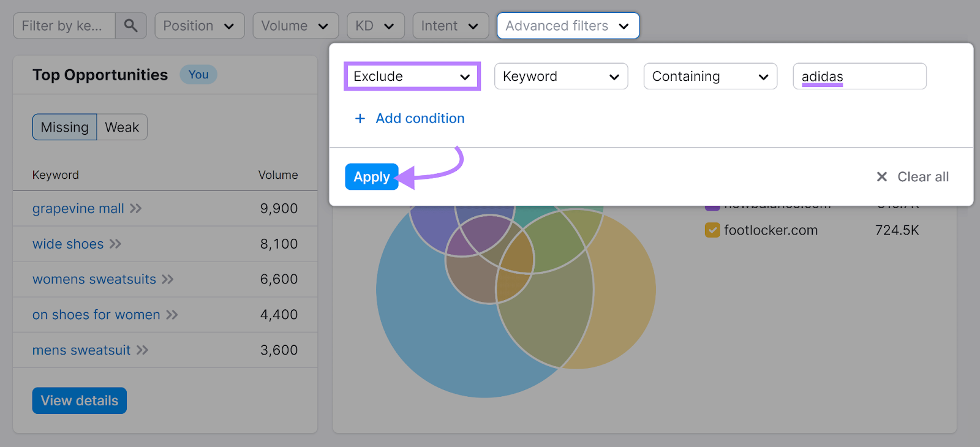This screenshot has width=980, height=447.
Task: Click the X icon next to Clear all
Action: pos(881,177)
